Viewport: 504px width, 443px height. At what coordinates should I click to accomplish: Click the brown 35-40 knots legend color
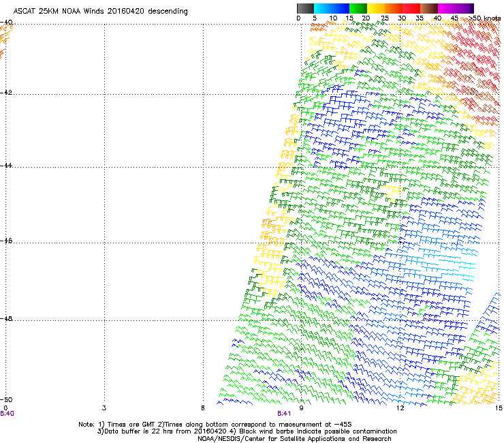coord(429,8)
